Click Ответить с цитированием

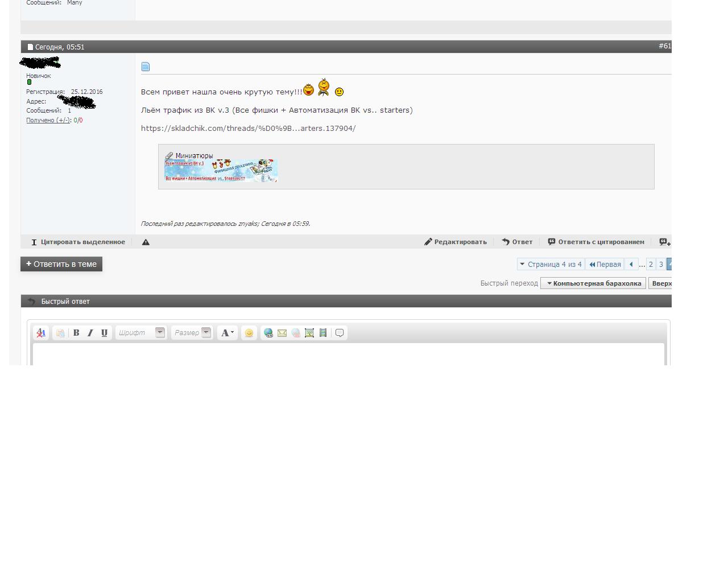(x=596, y=242)
